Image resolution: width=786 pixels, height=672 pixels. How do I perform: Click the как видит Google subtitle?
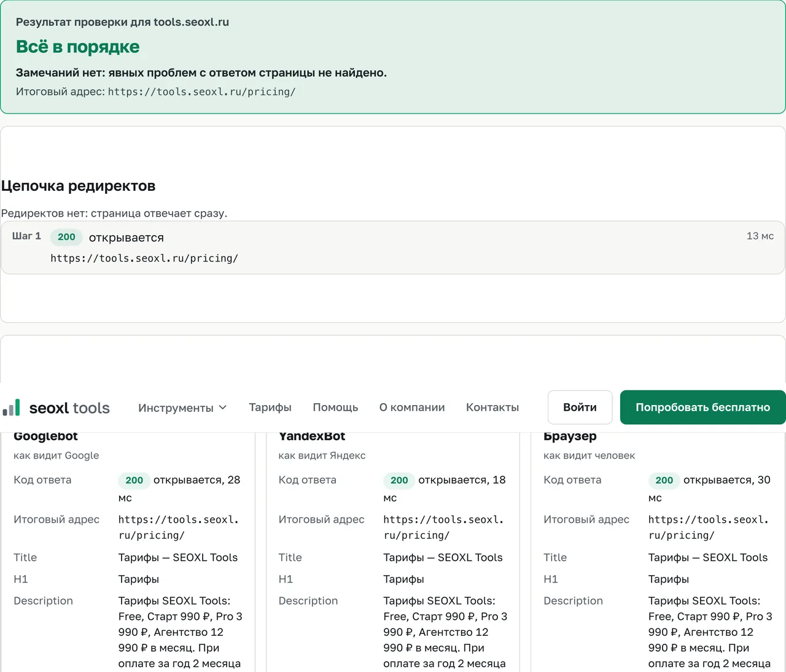[x=56, y=455]
